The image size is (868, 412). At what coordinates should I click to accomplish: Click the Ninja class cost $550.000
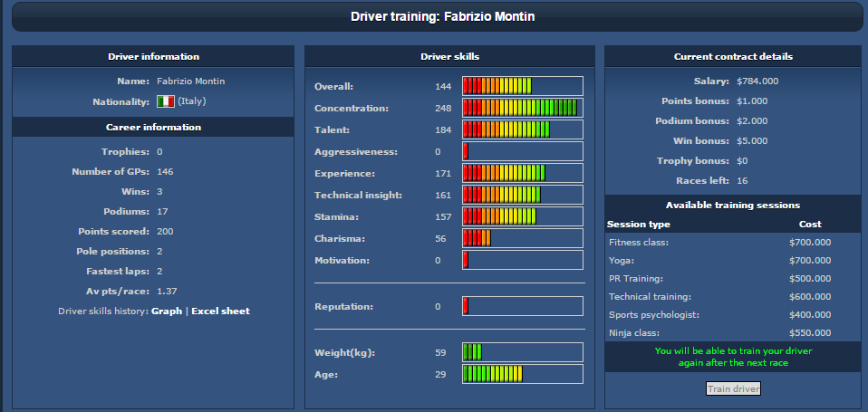coord(810,333)
